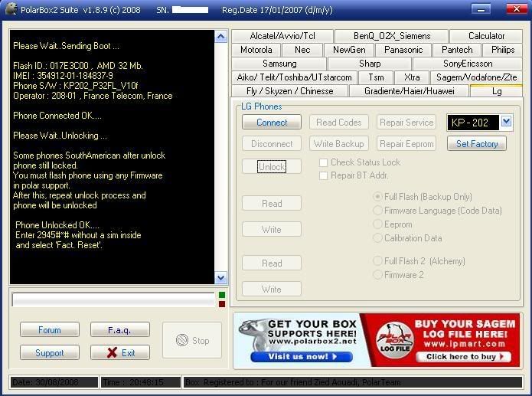Select the Aiko/Telit/Toshiba/UTstarcom tab
The width and height of the screenshot is (532, 396).
coord(294,77)
